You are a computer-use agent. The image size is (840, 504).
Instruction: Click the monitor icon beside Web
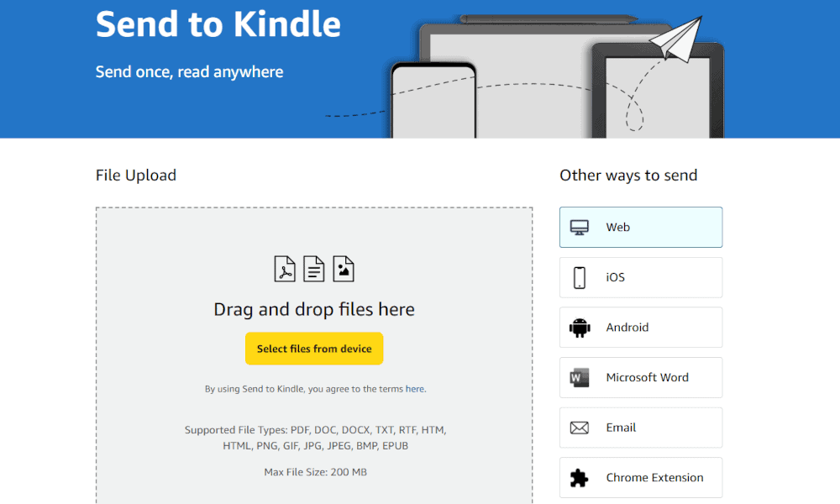pos(580,228)
